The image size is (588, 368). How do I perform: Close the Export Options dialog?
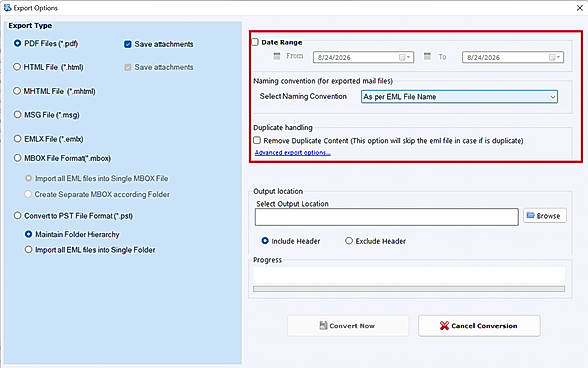(x=579, y=8)
